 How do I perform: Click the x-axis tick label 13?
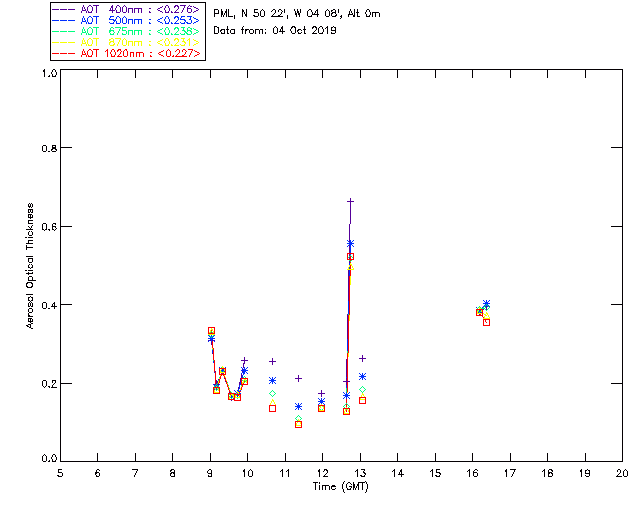coord(360,473)
